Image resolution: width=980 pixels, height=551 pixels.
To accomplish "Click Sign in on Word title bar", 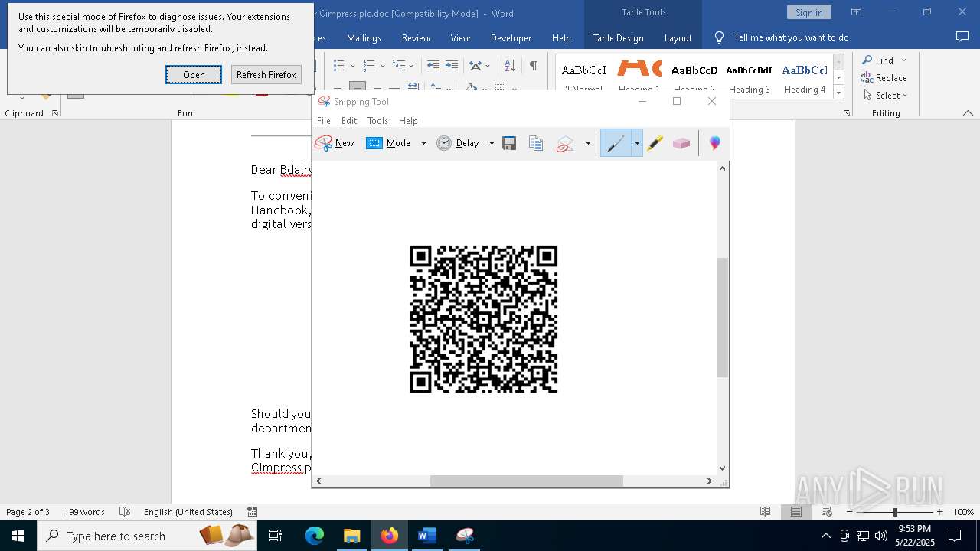I will [x=808, y=12].
